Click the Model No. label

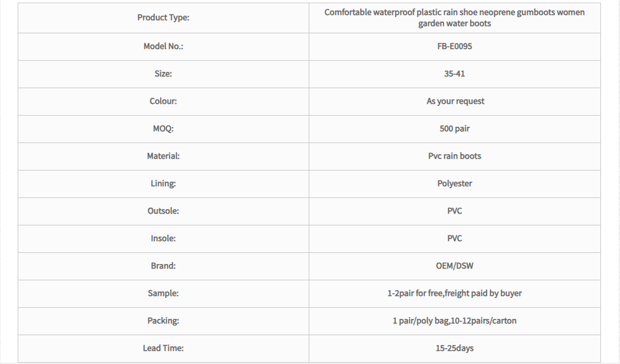pos(164,46)
